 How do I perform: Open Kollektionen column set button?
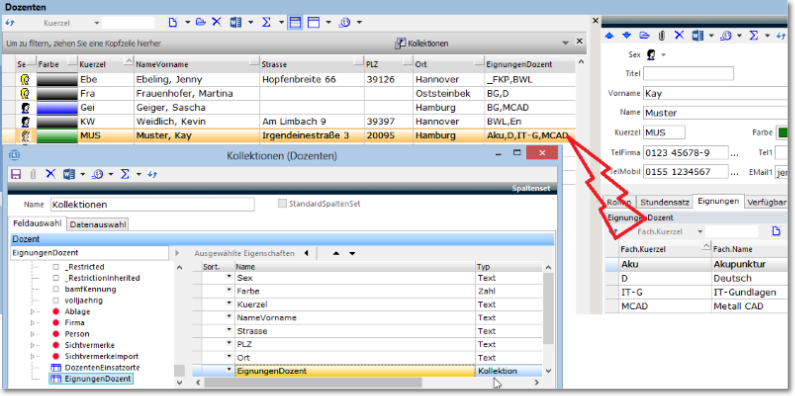tap(421, 44)
